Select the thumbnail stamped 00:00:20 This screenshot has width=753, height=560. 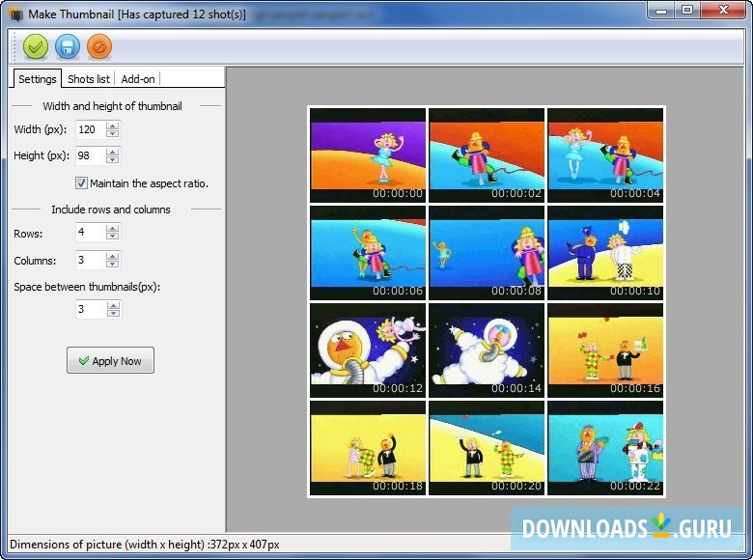(487, 448)
